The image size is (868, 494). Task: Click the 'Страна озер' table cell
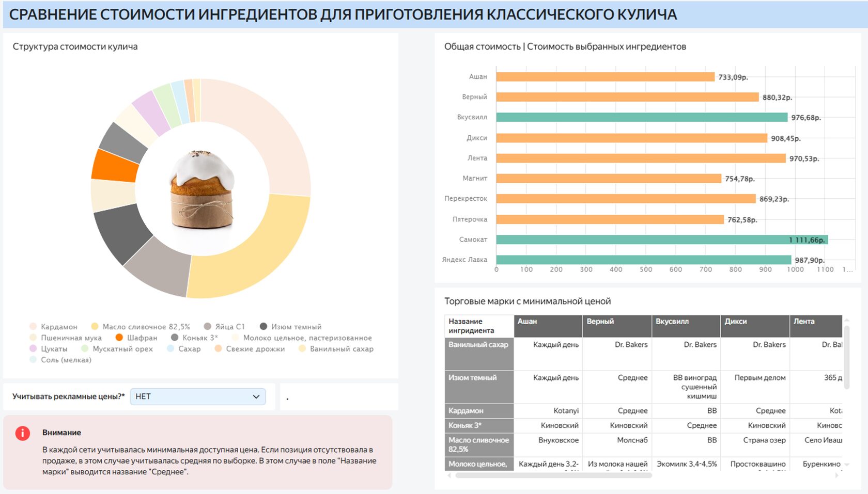[755, 444]
